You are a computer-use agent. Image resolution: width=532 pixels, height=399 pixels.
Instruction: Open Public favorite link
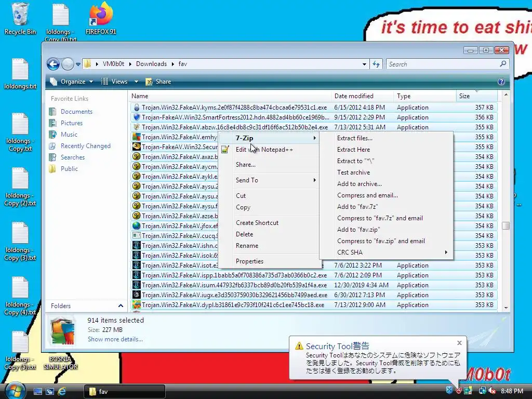(x=69, y=169)
